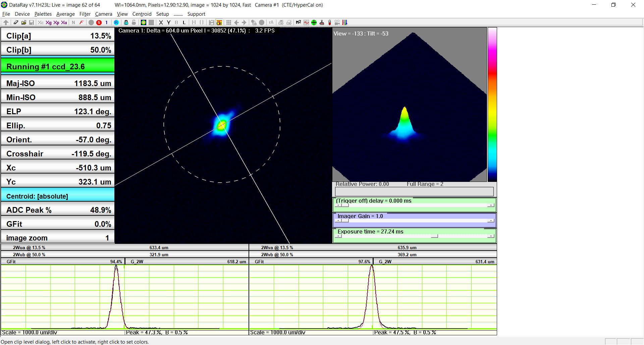Viewport: 644px width, 345px height.
Task: Open the Average menu
Action: pos(65,14)
